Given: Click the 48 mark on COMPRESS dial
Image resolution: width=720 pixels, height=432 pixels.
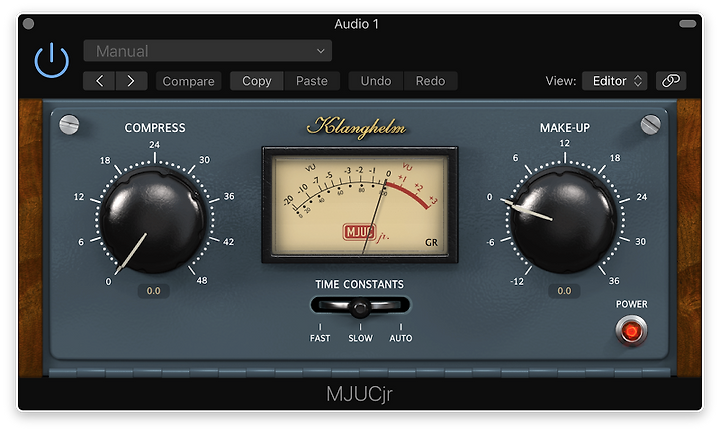Looking at the screenshot, I should click(x=202, y=281).
